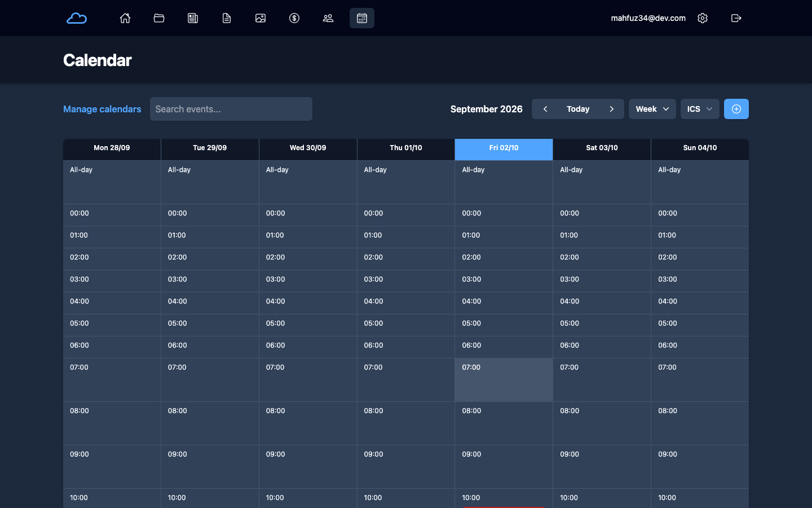
Task: Open the News articles icon
Action: click(193, 18)
